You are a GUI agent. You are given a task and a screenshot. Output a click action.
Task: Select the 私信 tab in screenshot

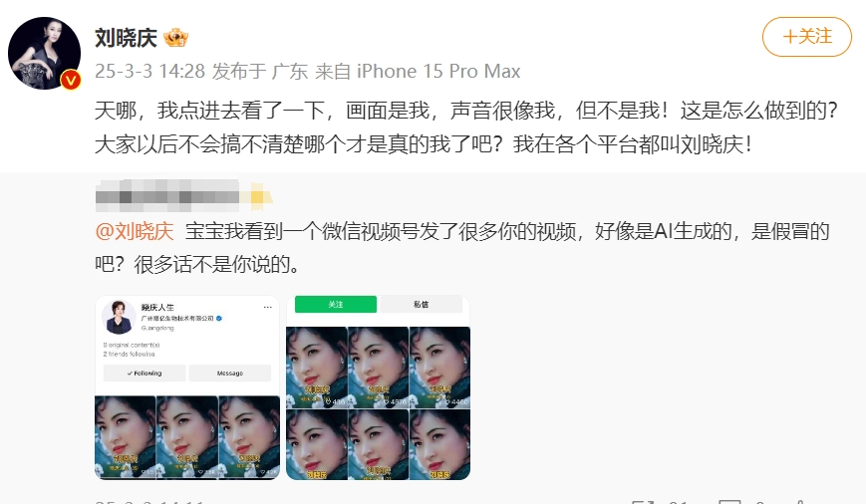coord(421,304)
